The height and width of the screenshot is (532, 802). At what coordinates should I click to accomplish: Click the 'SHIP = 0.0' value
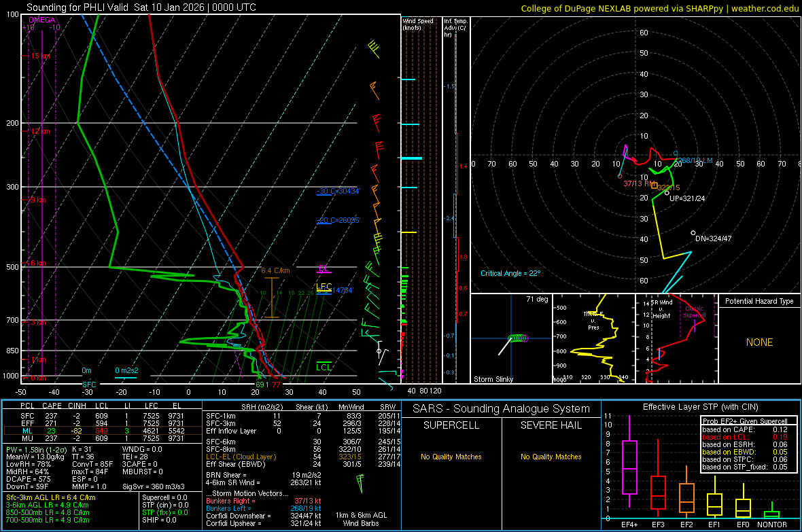pyautogui.click(x=159, y=520)
